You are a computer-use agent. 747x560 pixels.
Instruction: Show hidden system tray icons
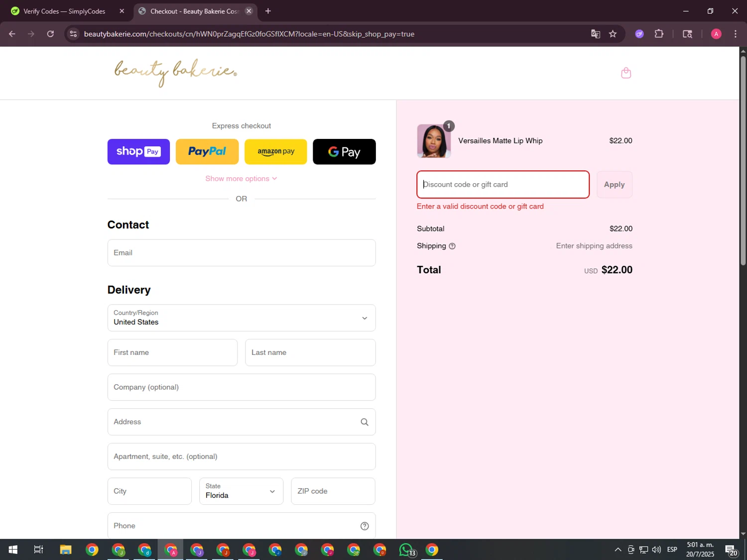[618, 550]
